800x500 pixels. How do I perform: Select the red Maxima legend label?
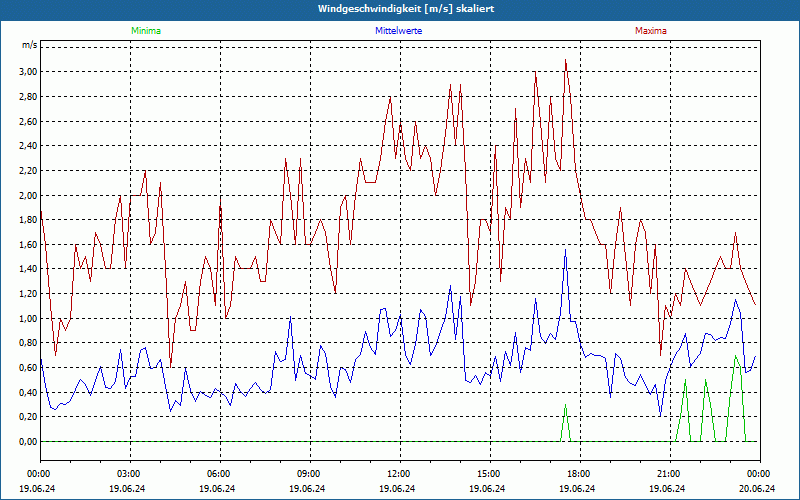pos(651,31)
